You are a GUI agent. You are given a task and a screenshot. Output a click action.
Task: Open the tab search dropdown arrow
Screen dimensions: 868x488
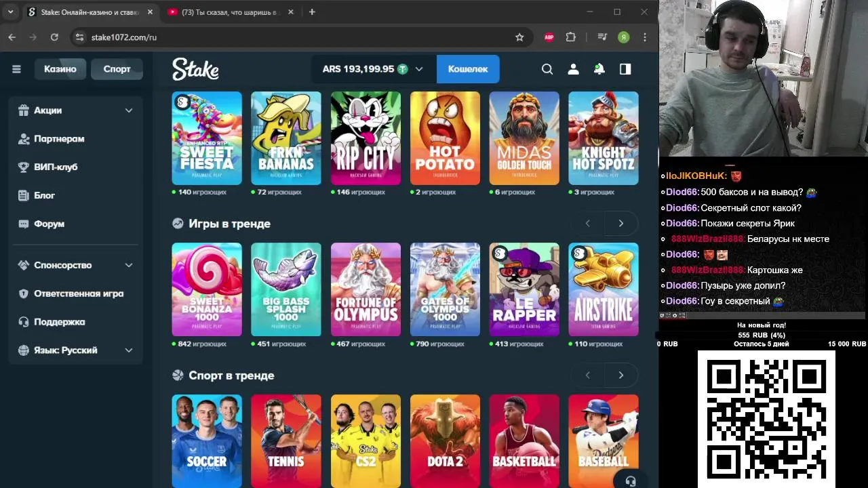pyautogui.click(x=10, y=12)
